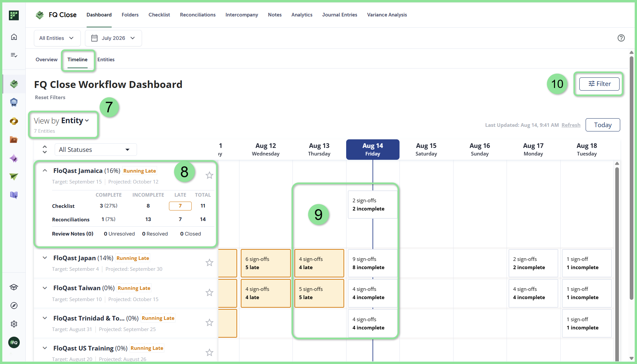Open the orange ring icon in sidebar

pos(14,121)
